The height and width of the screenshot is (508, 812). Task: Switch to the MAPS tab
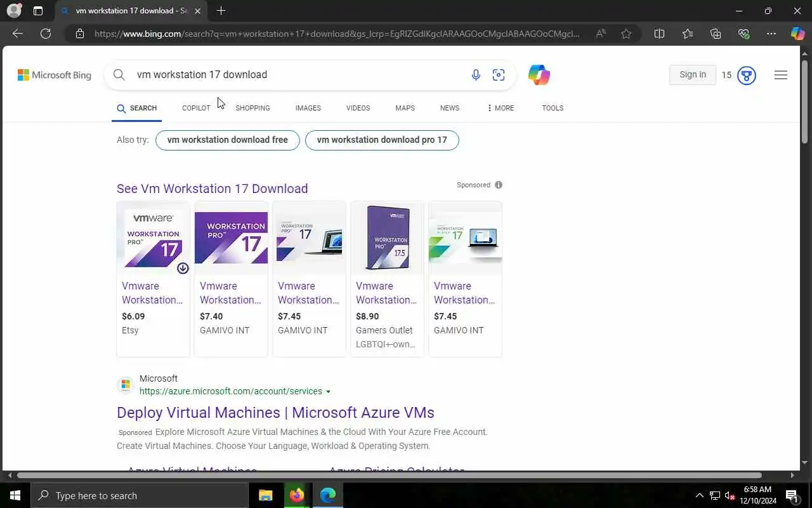[405, 108]
